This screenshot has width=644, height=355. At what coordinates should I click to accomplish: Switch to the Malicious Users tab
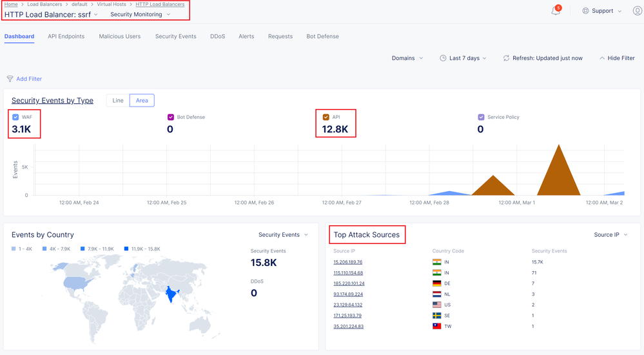click(119, 37)
